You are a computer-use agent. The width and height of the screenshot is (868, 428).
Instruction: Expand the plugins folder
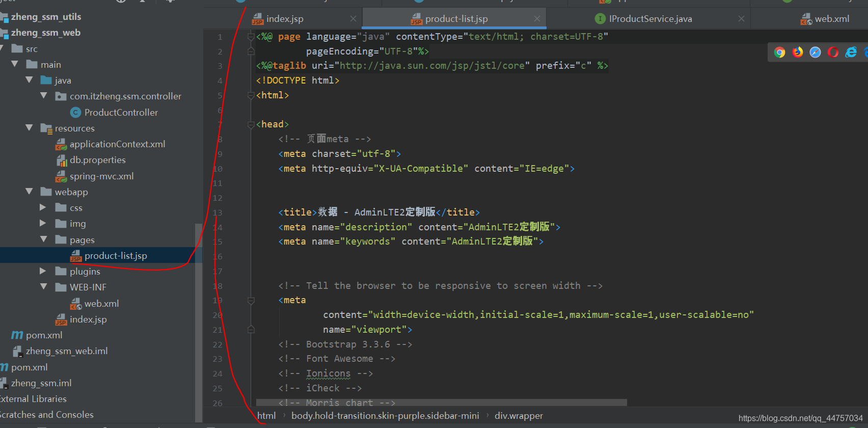[x=43, y=272]
